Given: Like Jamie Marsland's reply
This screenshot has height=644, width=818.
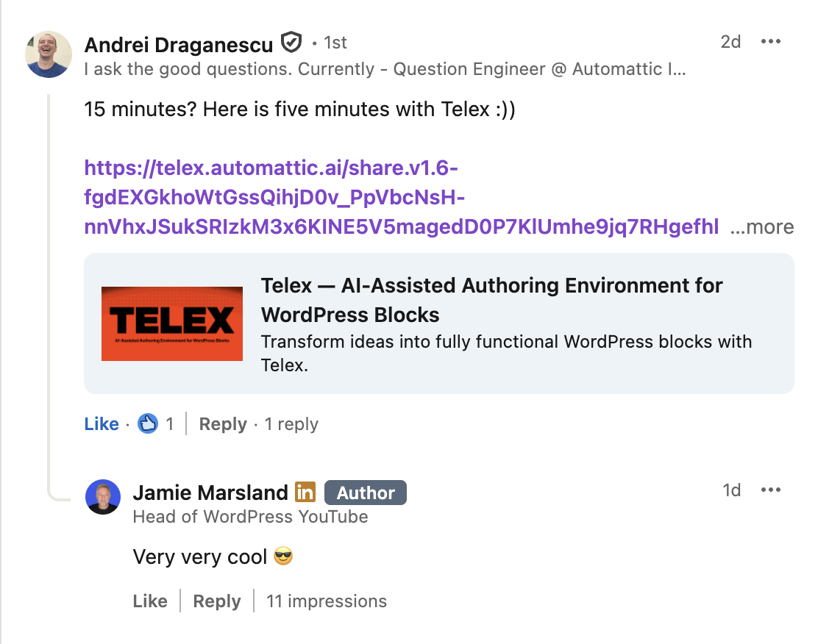Looking at the screenshot, I should (150, 601).
